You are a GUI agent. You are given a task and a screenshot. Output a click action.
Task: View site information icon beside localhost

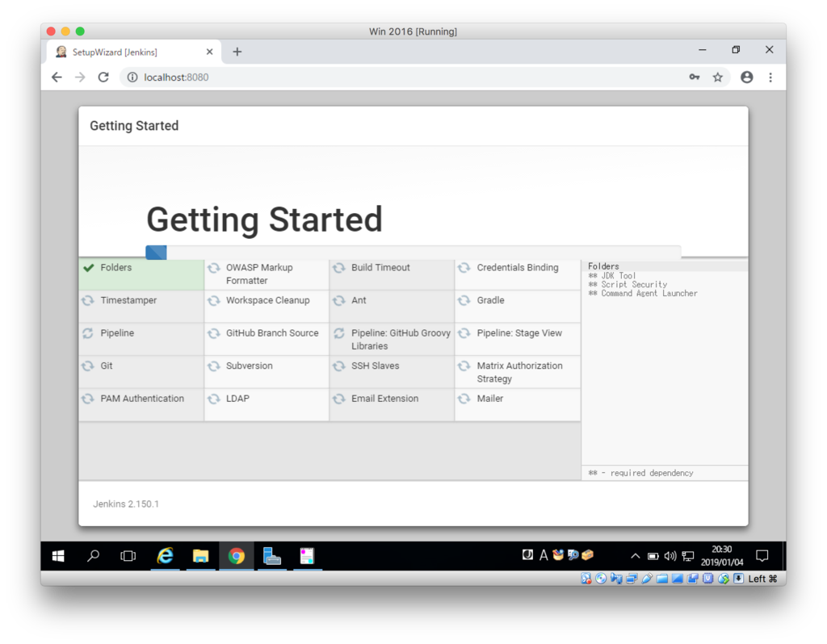(x=132, y=77)
